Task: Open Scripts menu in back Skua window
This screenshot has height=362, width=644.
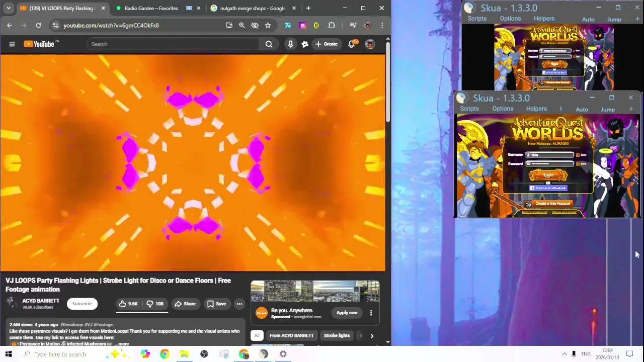Action: click(477, 19)
